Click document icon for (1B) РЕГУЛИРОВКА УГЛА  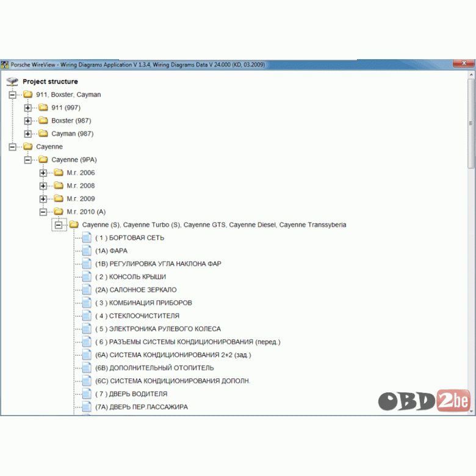pos(87,264)
